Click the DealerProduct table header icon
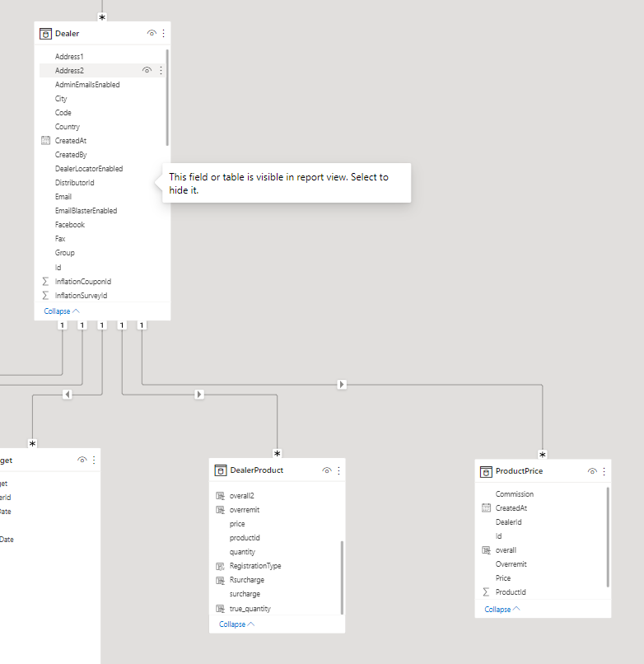Viewport: 644px width, 664px height. click(x=221, y=470)
